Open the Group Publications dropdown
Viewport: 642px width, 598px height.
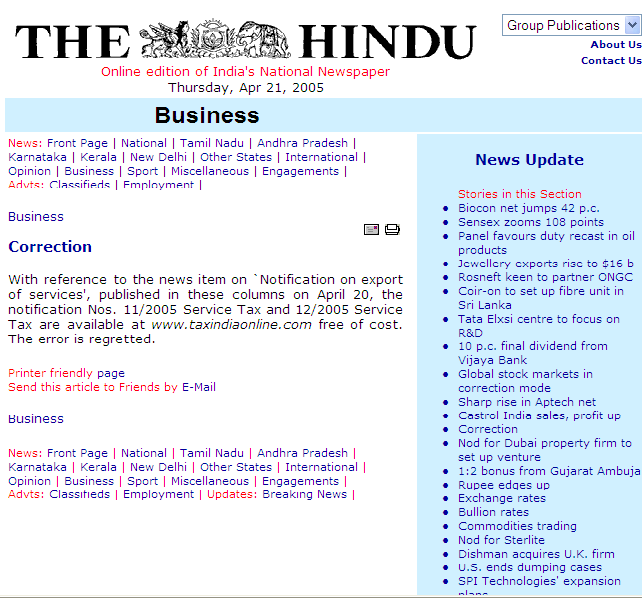tap(571, 25)
